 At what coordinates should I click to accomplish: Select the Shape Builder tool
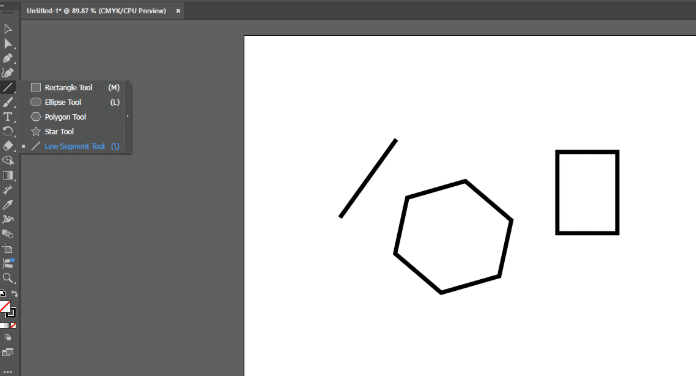[x=8, y=161]
